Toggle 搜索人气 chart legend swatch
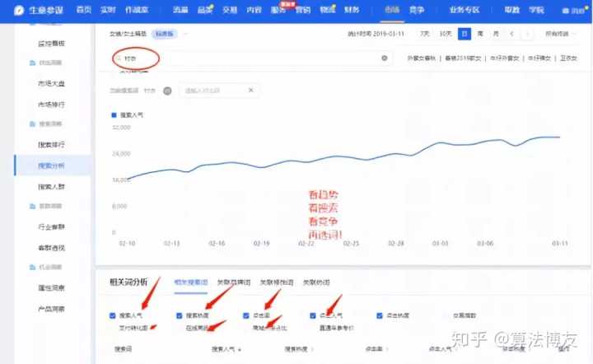 click(114, 115)
